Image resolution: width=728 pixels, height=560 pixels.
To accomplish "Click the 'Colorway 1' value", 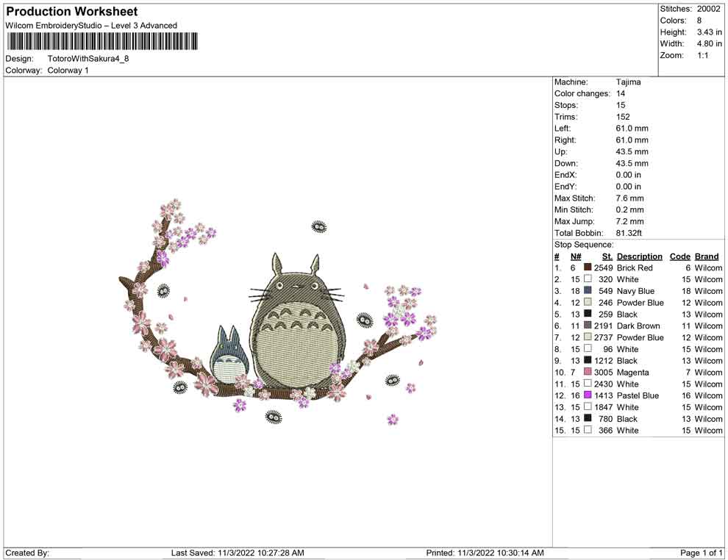I will (68, 71).
